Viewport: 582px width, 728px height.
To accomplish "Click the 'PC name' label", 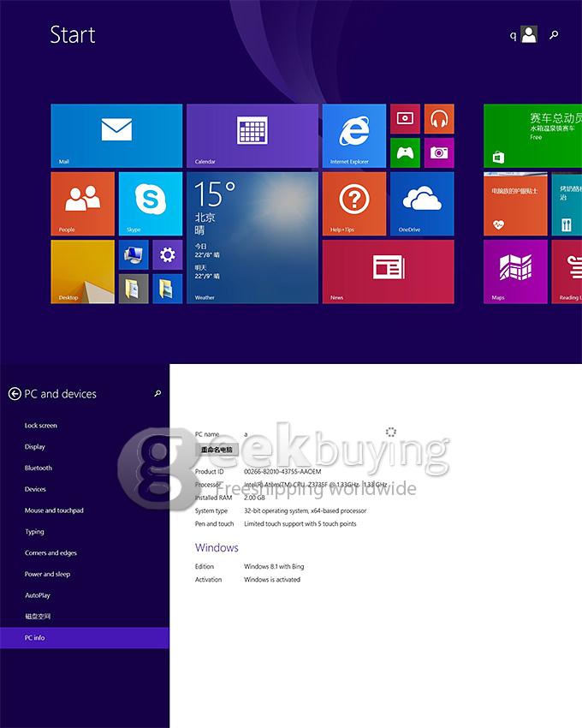I will click(207, 434).
